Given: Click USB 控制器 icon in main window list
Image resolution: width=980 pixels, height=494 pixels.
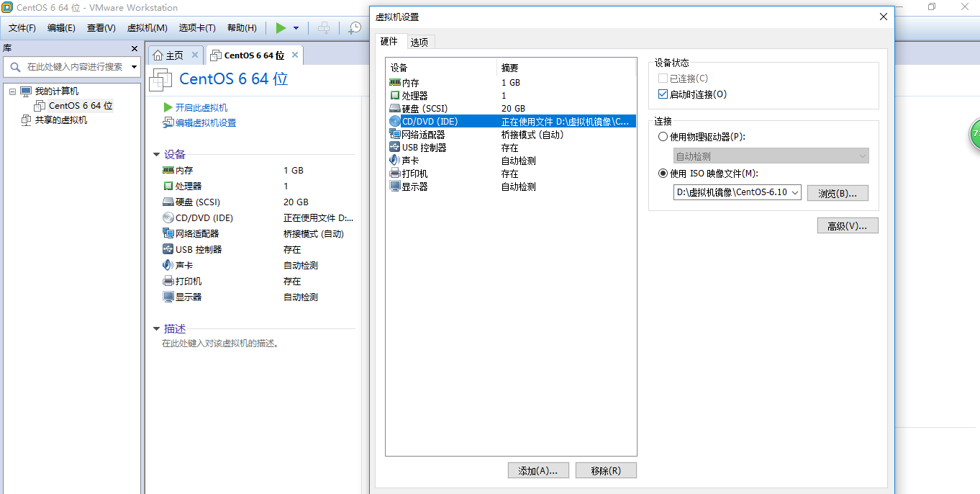Looking at the screenshot, I should [168, 250].
